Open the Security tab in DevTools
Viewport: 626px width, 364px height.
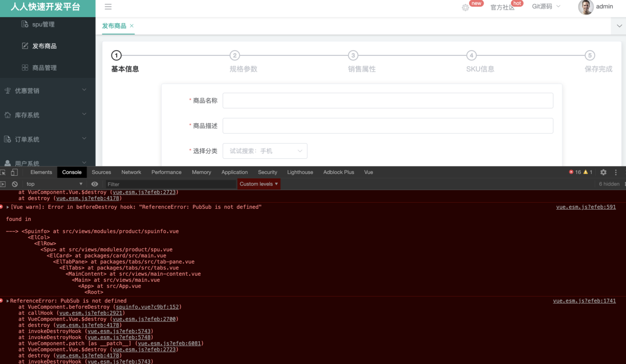coord(267,172)
